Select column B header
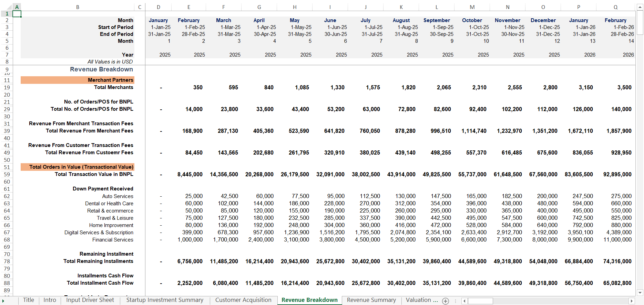This screenshot has height=305, width=644. 78,7
